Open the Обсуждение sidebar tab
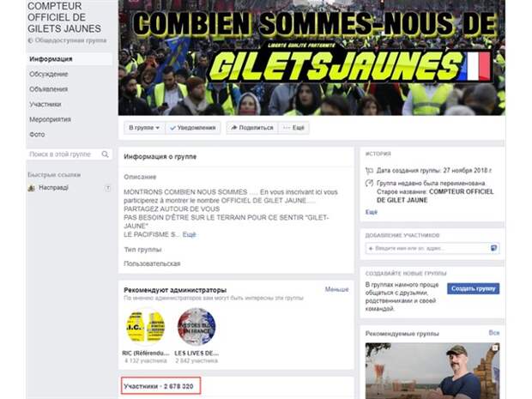The image size is (532, 399). (x=49, y=74)
